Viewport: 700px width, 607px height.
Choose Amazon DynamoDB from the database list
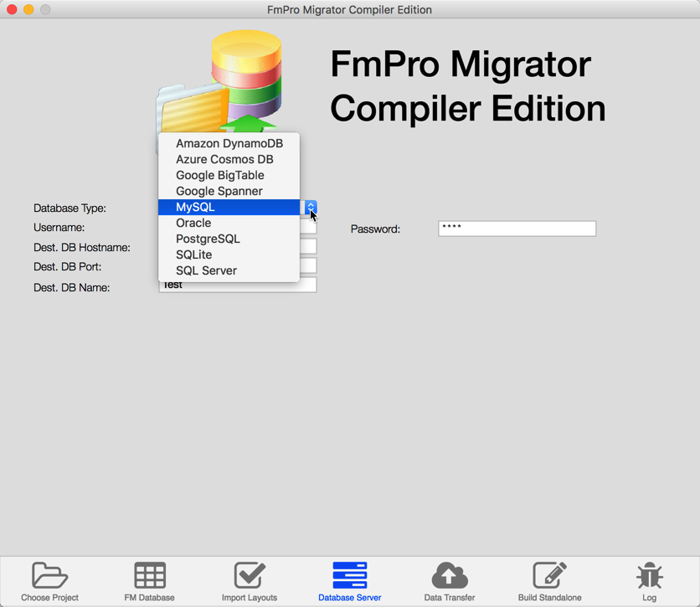tap(229, 143)
